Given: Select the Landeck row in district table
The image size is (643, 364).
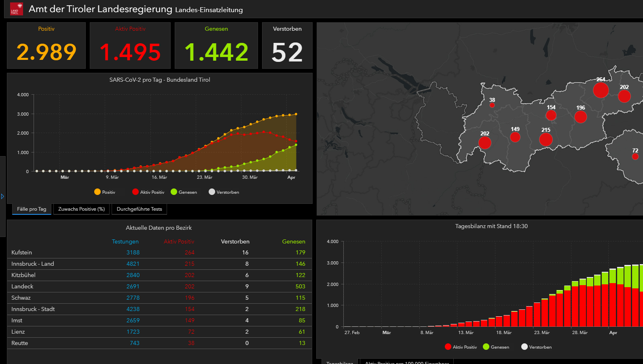Looking at the screenshot, I should click(159, 286).
